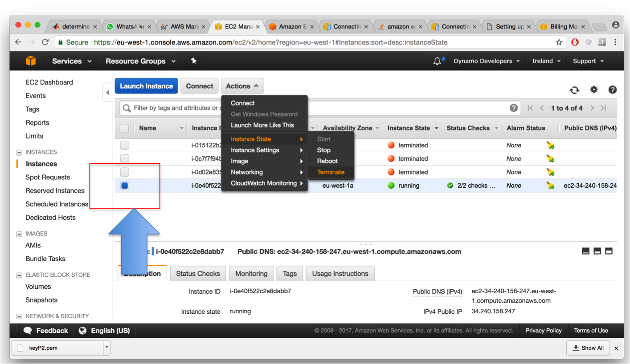Go to next page of results
Viewport: 630px width, 364px height.
click(592, 108)
